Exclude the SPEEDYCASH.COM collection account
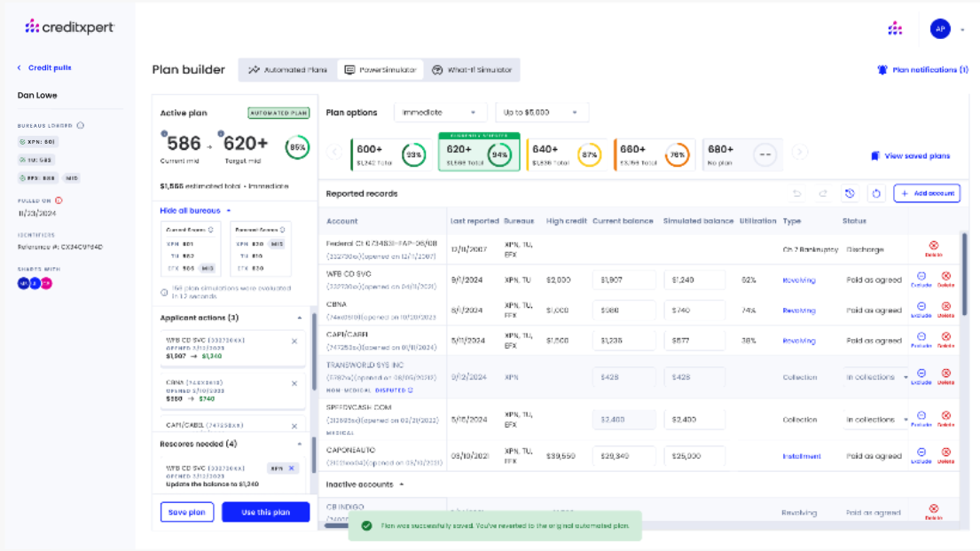The width and height of the screenshot is (980, 551). [x=921, y=418]
